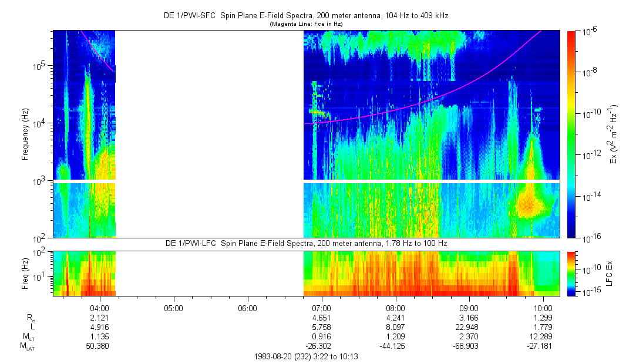Click the DE 1/PWI-SFC plot title
Viewport: 636px width, 364px height.
click(x=305, y=16)
